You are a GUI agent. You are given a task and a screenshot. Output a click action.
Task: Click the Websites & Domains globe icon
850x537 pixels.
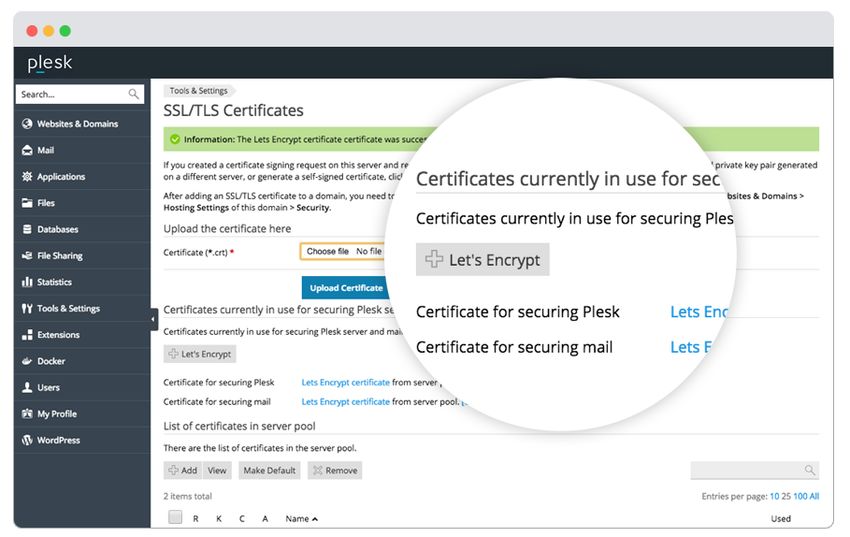tap(27, 124)
